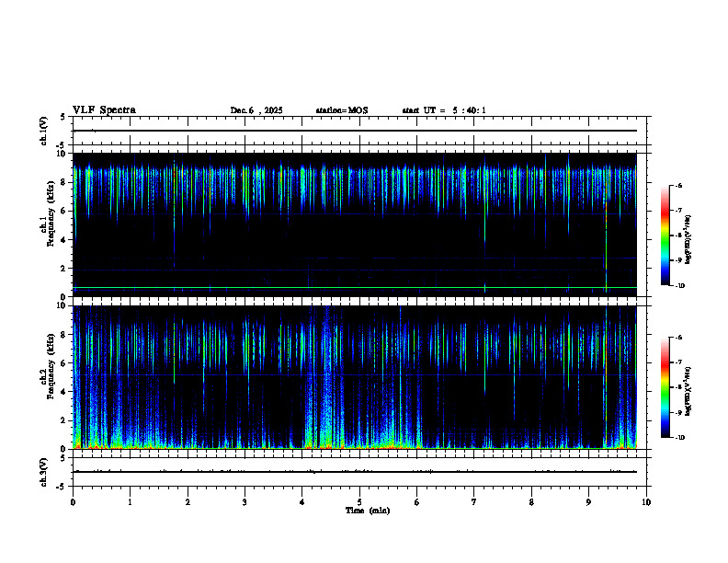Click the "-8" tick on ch.2 color bar
The width and height of the screenshot is (728, 563).
[678, 387]
